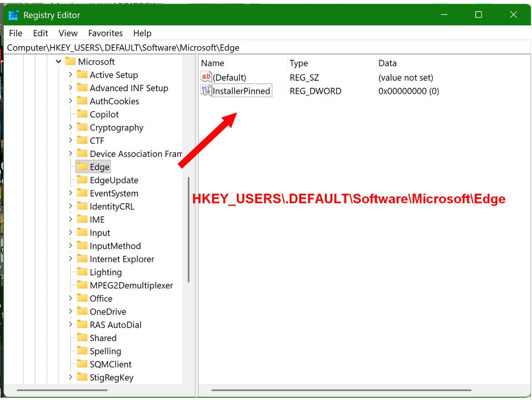The image size is (532, 400).
Task: Expand the IdentityCRL key
Action: click(x=70, y=206)
